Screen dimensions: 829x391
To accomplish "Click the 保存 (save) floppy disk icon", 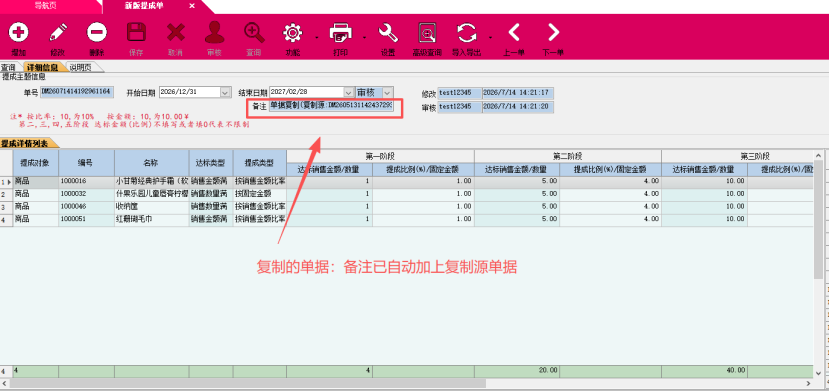I will click(136, 33).
